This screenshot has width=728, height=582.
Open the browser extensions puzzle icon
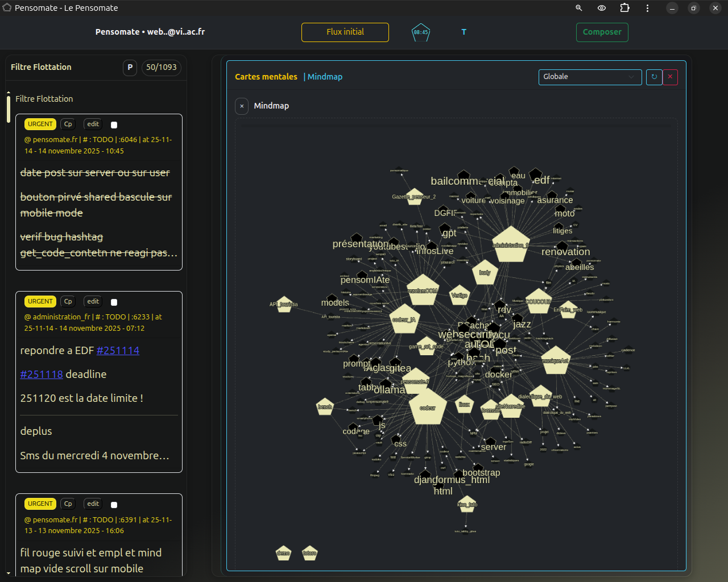[624, 8]
